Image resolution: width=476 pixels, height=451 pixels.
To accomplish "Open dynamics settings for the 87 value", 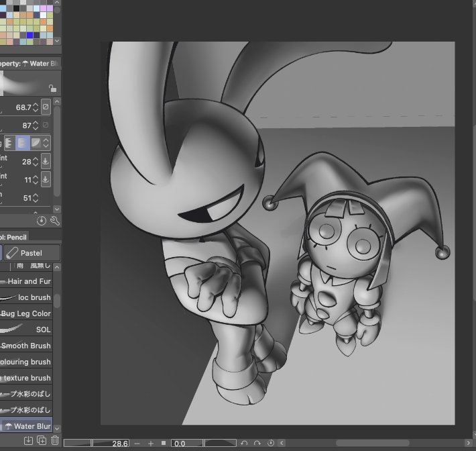I will [x=46, y=125].
